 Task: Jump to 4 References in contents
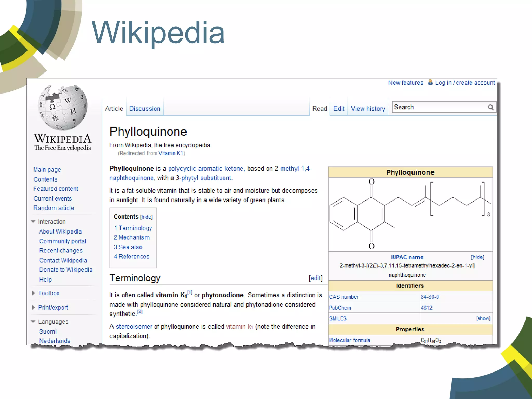[132, 256]
